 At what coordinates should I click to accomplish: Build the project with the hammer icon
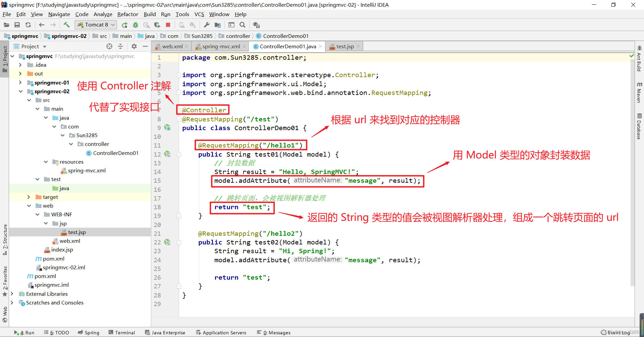[66, 25]
